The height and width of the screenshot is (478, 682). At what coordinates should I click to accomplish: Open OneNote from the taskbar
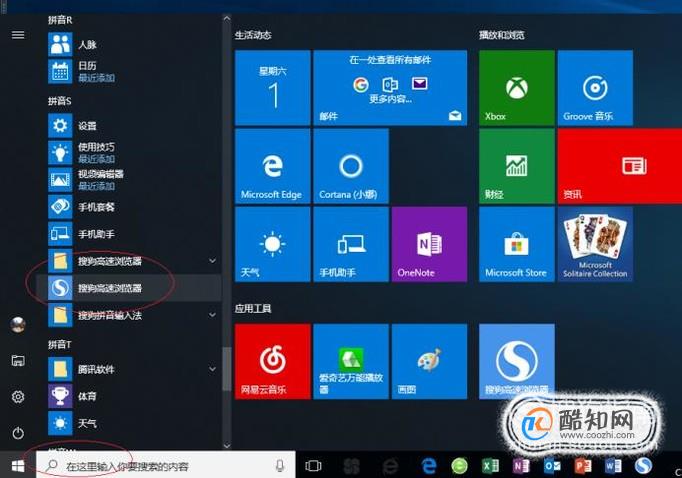(521, 466)
